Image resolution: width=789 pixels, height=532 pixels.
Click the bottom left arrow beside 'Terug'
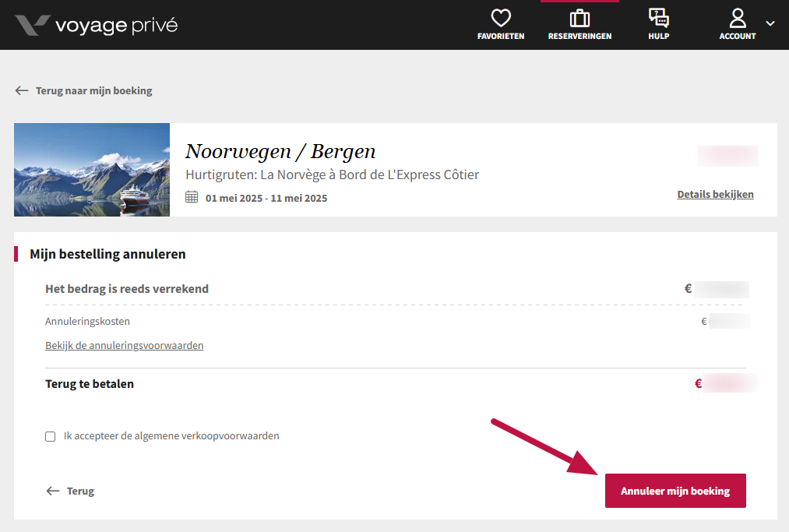pos(53,491)
